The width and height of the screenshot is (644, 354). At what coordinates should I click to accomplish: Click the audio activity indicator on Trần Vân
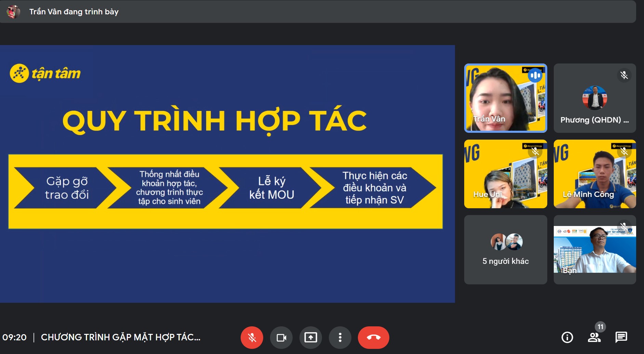(535, 75)
